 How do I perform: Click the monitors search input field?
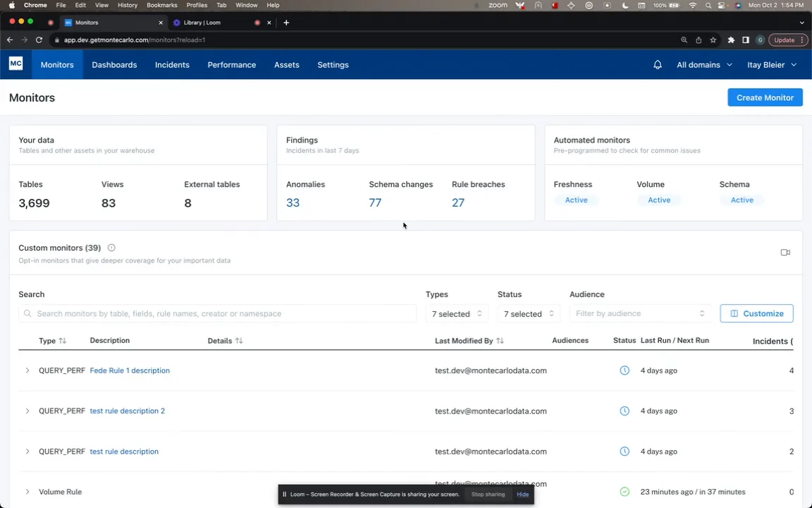click(x=218, y=313)
